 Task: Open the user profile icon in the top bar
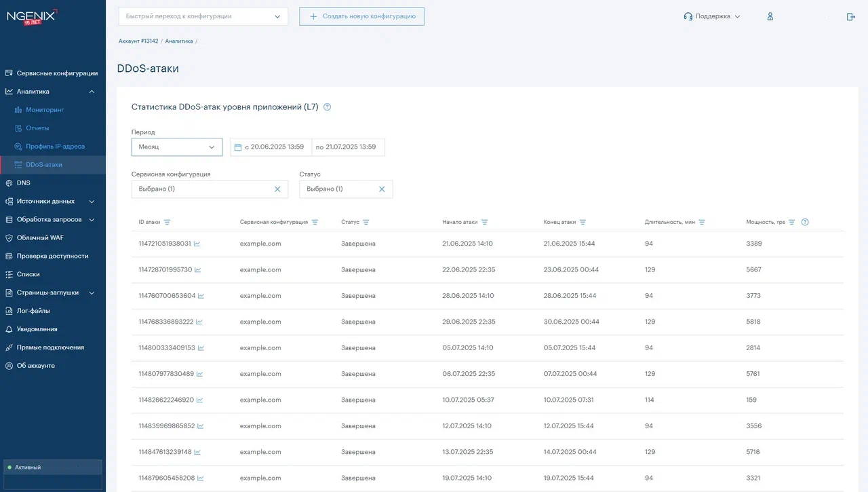coord(770,16)
